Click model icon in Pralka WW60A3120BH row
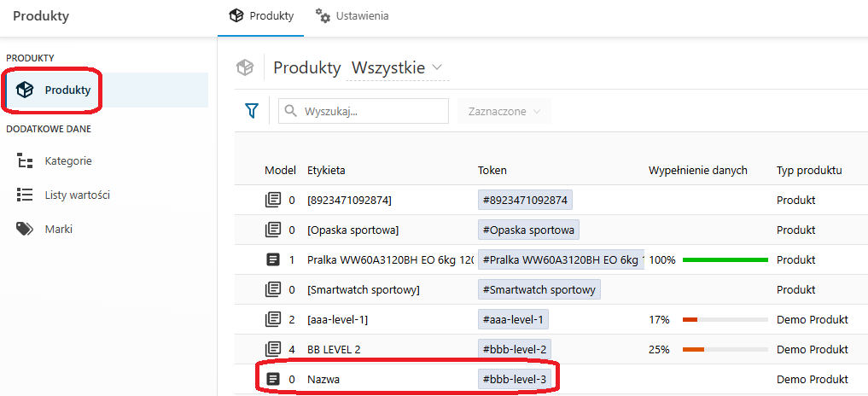Viewport: 868px width, 396px height. (273, 259)
